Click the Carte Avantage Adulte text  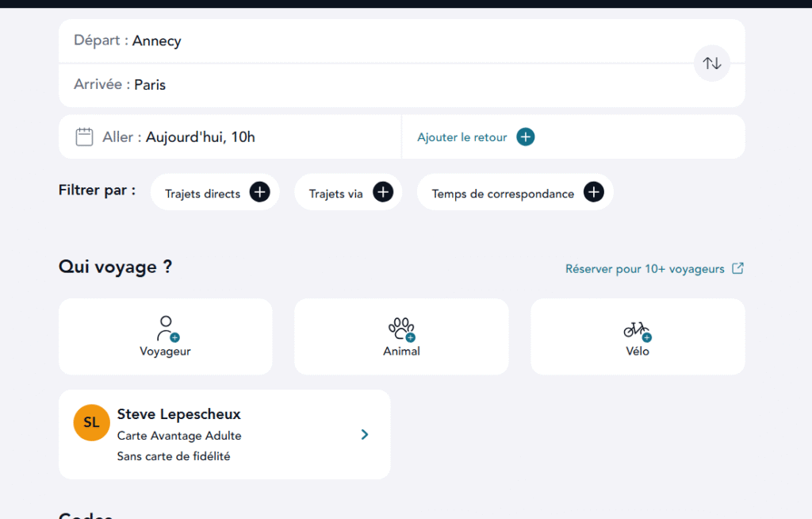tap(179, 436)
